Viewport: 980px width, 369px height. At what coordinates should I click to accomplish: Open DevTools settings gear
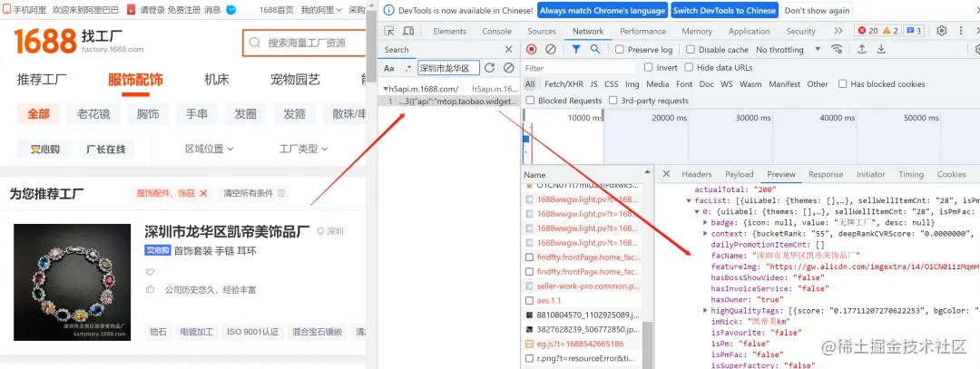(942, 31)
